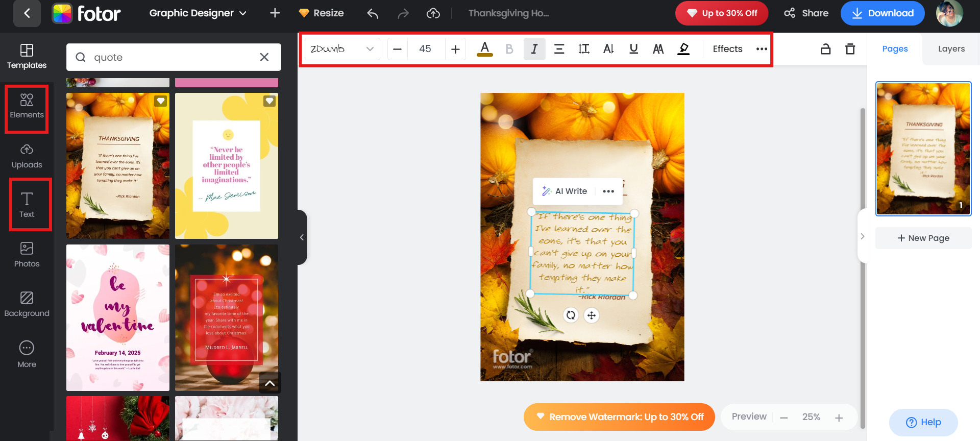Open more options beside AI Write

tap(608, 191)
